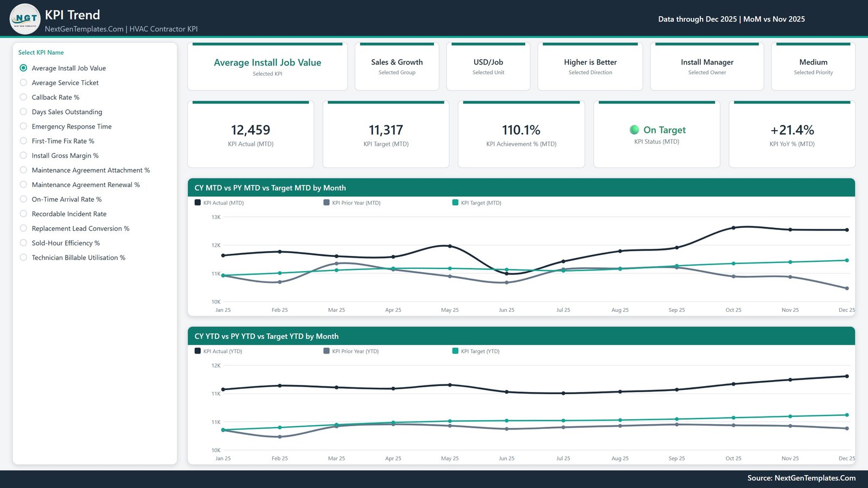The width and height of the screenshot is (868, 488).
Task: Select the Average Install Job Value radio button
Action: click(23, 68)
